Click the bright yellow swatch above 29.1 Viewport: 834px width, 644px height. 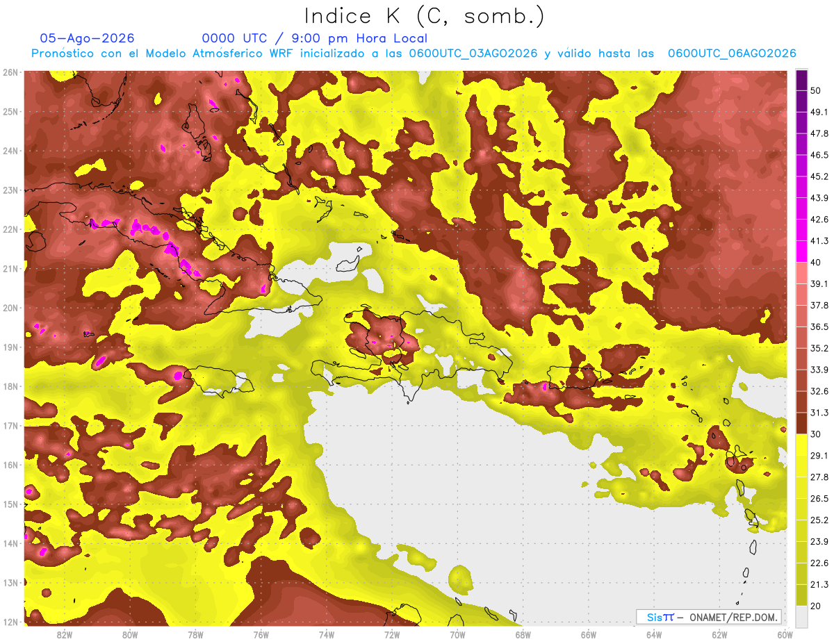(801, 445)
